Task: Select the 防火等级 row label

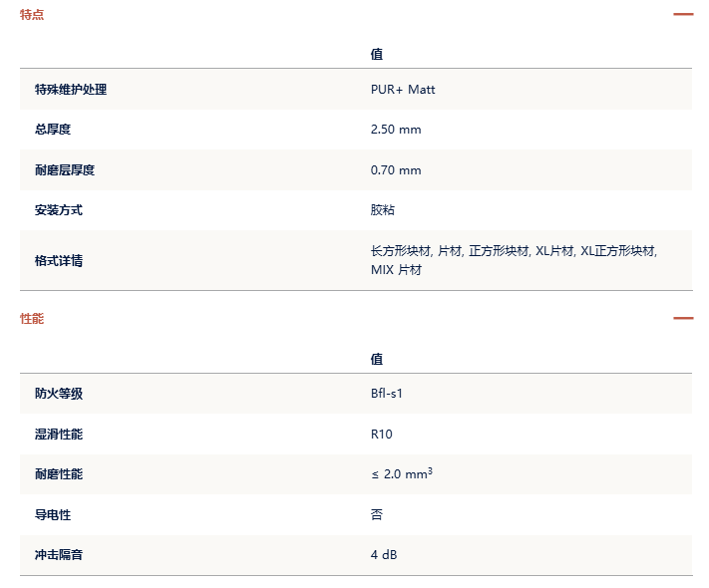Action: tap(59, 394)
